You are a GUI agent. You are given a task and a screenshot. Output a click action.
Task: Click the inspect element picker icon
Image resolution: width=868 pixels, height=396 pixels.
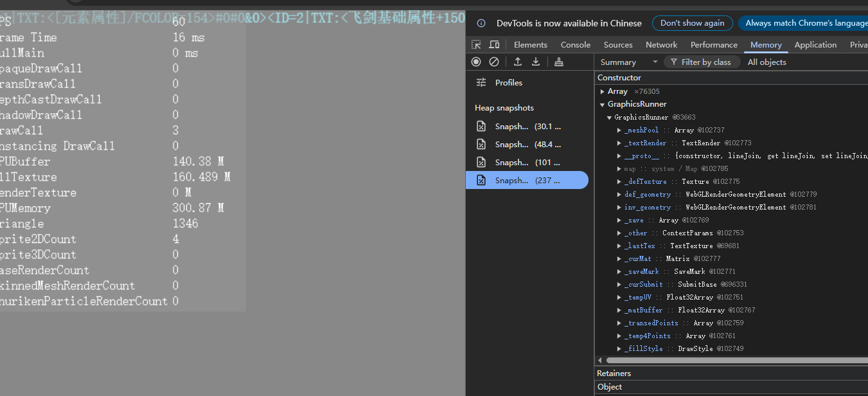476,44
